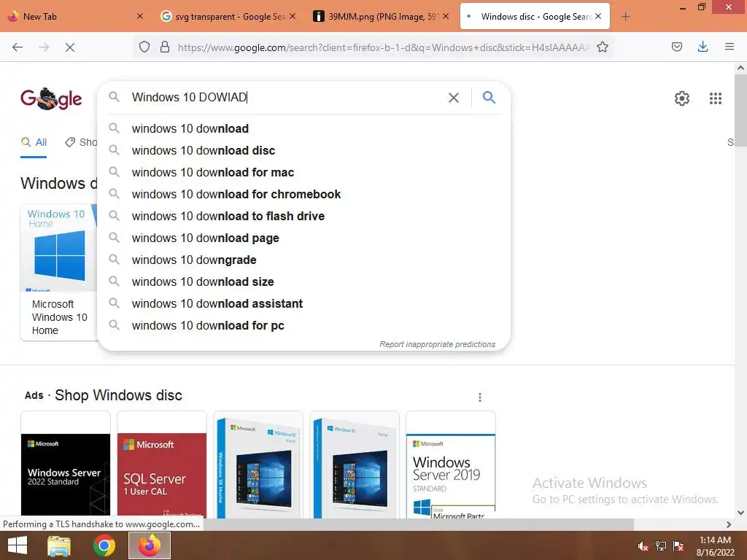The width and height of the screenshot is (747, 560).
Task: Open File Explorer from the taskbar
Action: (60, 545)
